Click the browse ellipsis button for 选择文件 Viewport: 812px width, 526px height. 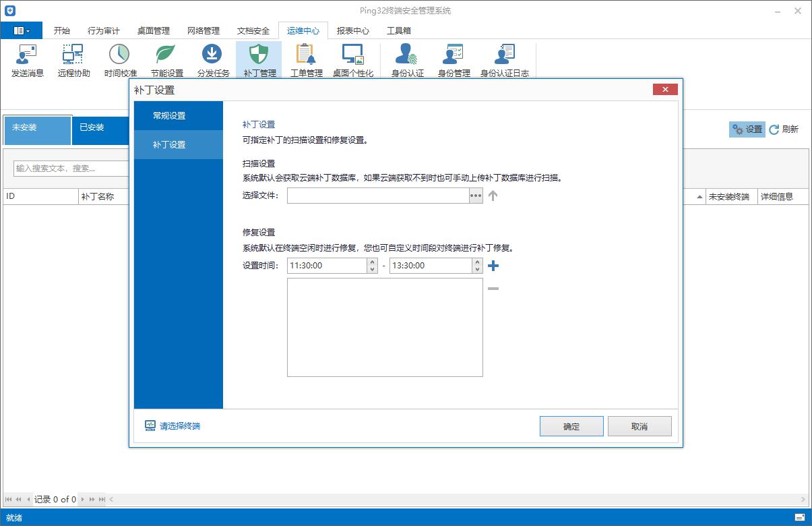click(x=476, y=196)
